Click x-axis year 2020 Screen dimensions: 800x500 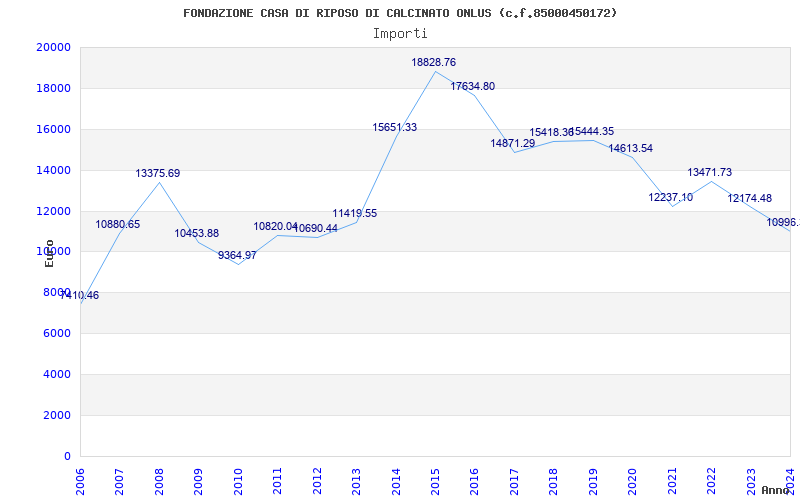click(632, 482)
